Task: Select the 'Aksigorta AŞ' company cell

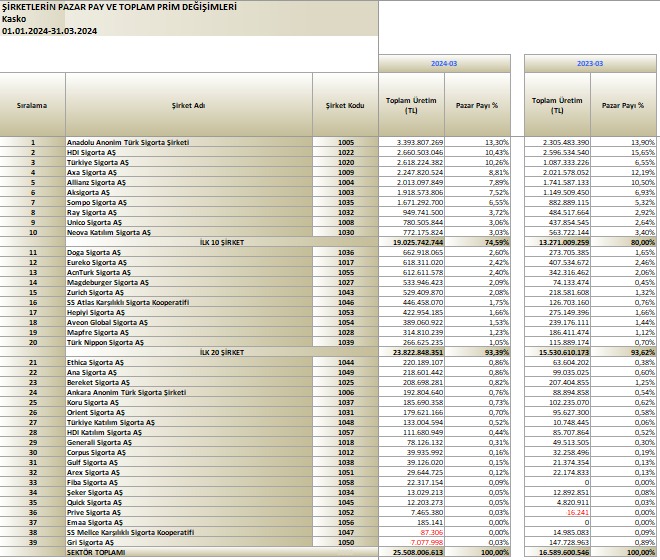Action: 189,192
